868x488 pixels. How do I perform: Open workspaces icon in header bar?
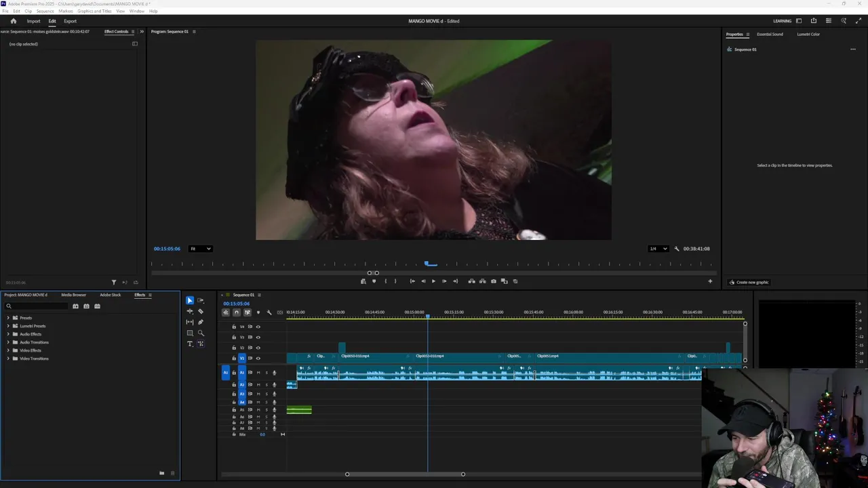click(x=799, y=21)
